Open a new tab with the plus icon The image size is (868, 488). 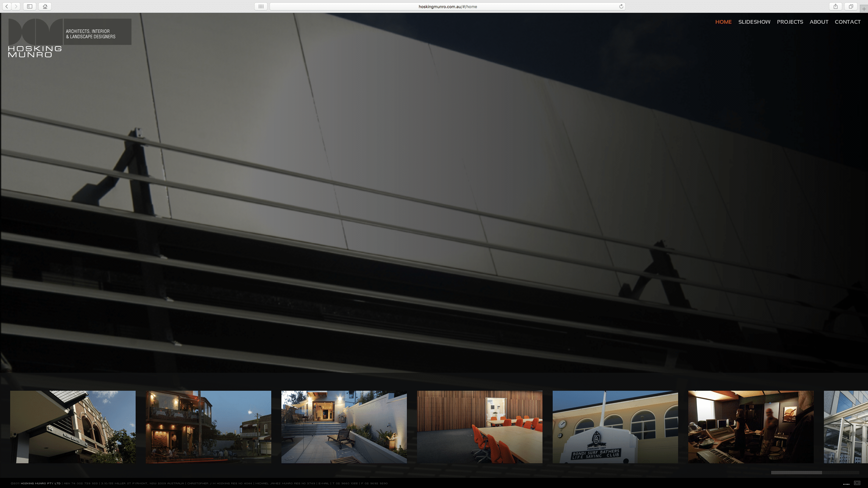864,8
